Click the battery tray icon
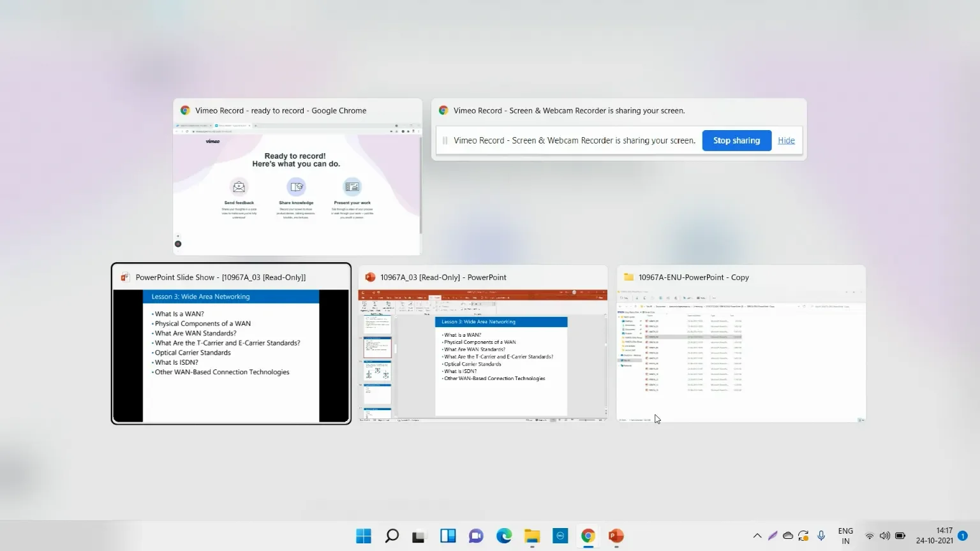The image size is (980, 551). pyautogui.click(x=900, y=536)
